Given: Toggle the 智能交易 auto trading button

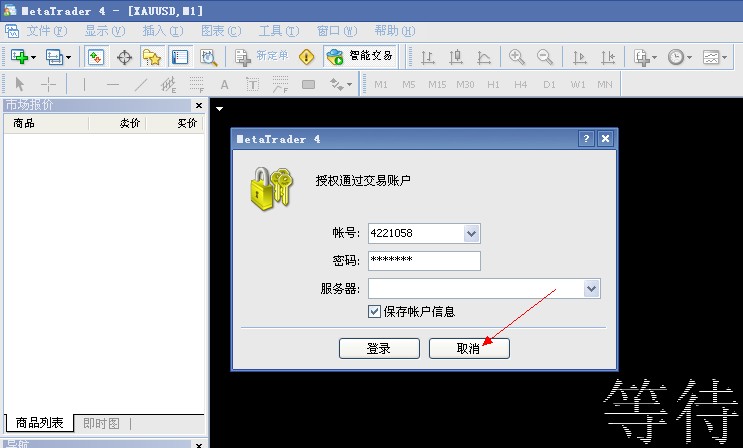Looking at the screenshot, I should point(360,57).
